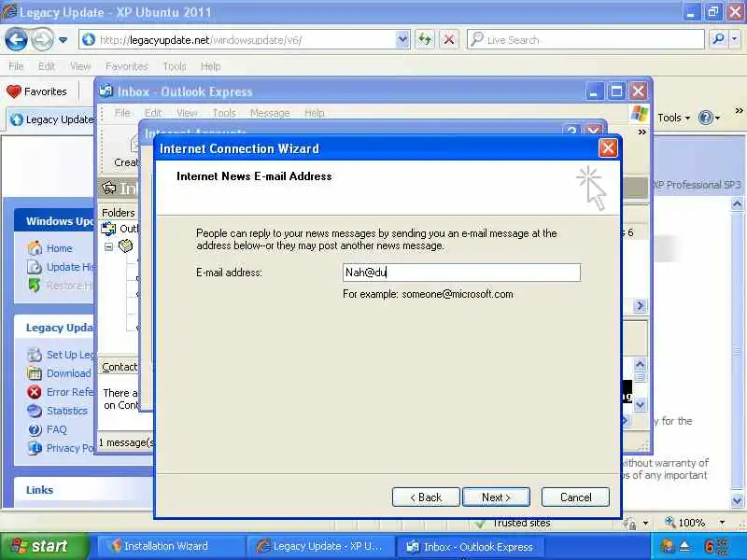This screenshot has height=560, width=747.
Task: Switch to Legacy Update taskbar item
Action: 320,546
